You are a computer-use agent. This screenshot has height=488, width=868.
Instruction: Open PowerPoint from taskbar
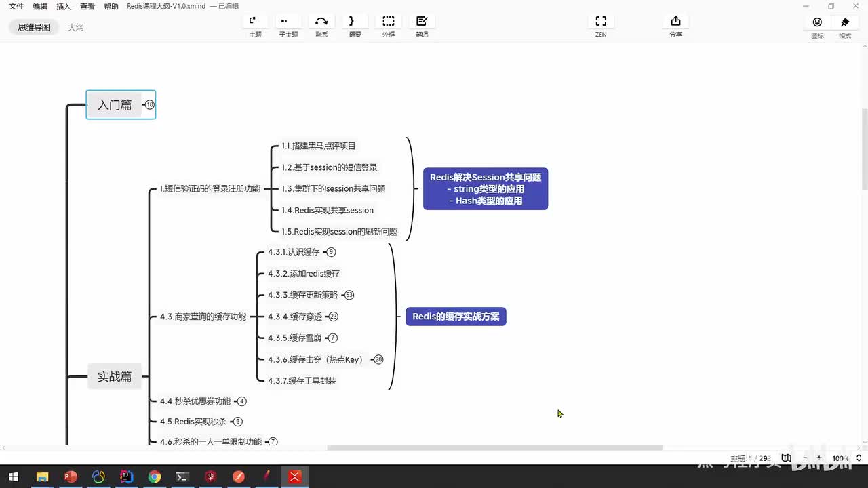pyautogui.click(x=71, y=476)
